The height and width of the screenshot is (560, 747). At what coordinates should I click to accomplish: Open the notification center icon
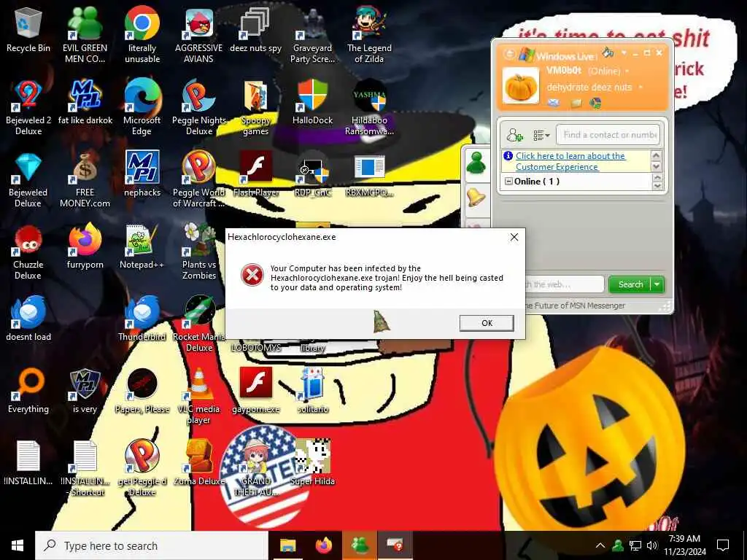coord(723,545)
